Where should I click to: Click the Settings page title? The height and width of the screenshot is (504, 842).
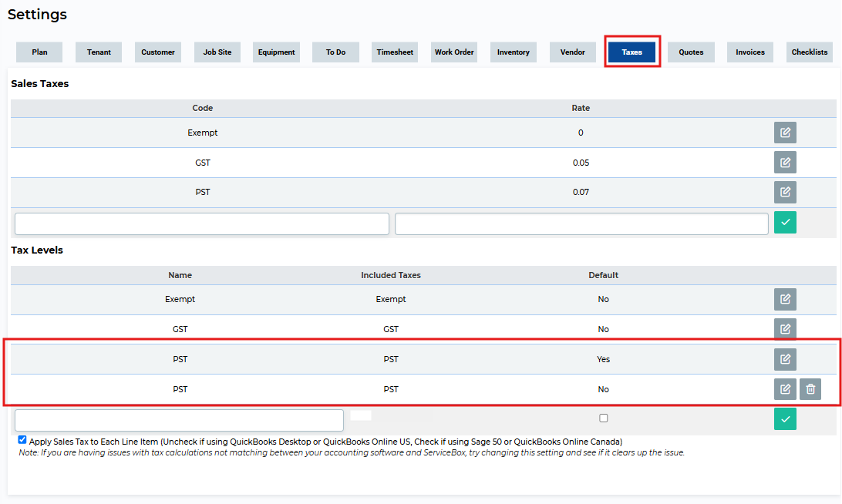click(x=37, y=15)
